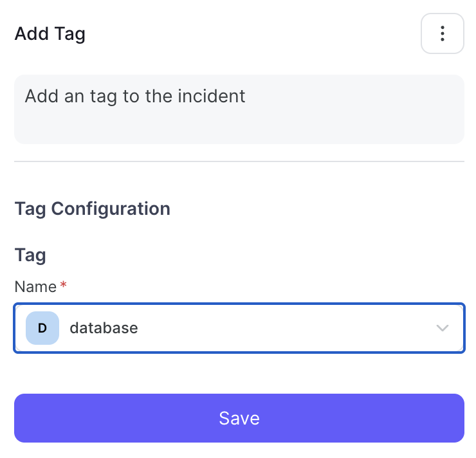Image resolution: width=476 pixels, height=458 pixels.
Task: Click the kebab button's rounded border
Action: [x=443, y=14]
